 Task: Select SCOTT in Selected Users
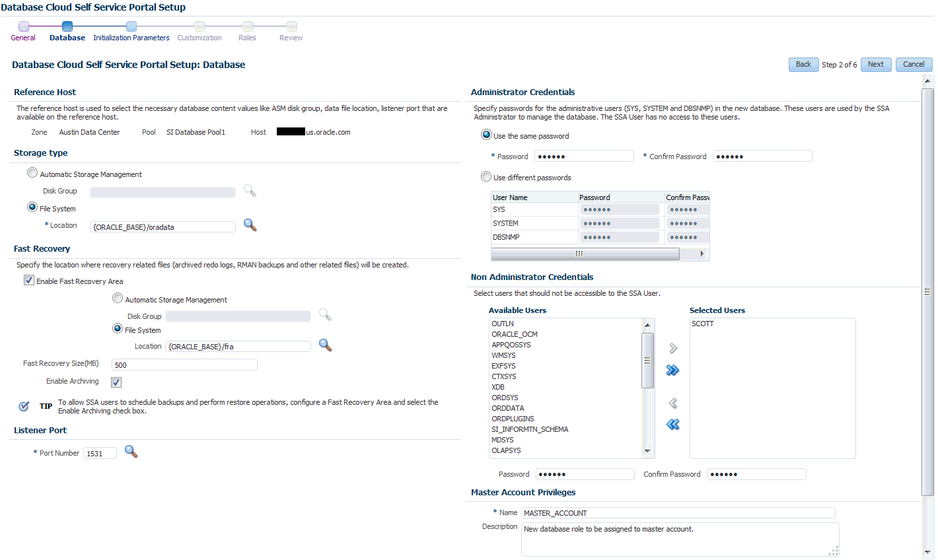[703, 324]
